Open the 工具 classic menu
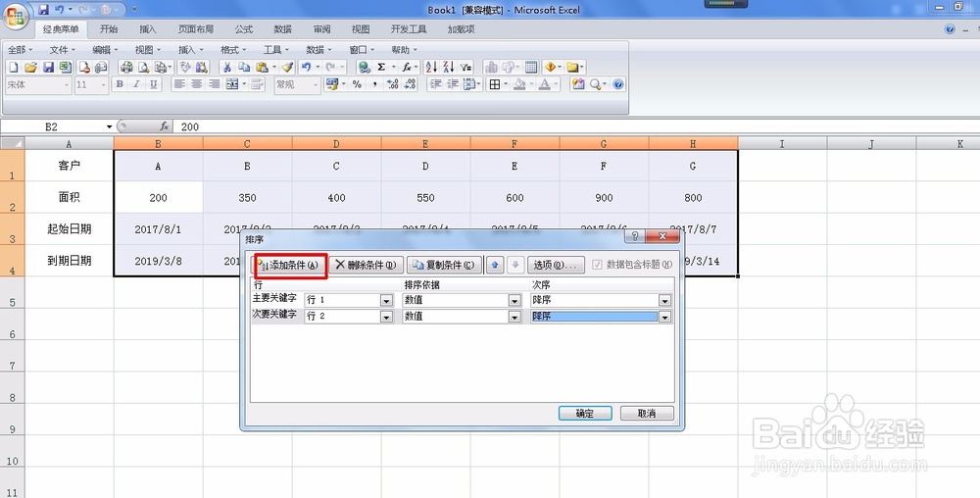This screenshot has height=498, width=980. pos(275,50)
